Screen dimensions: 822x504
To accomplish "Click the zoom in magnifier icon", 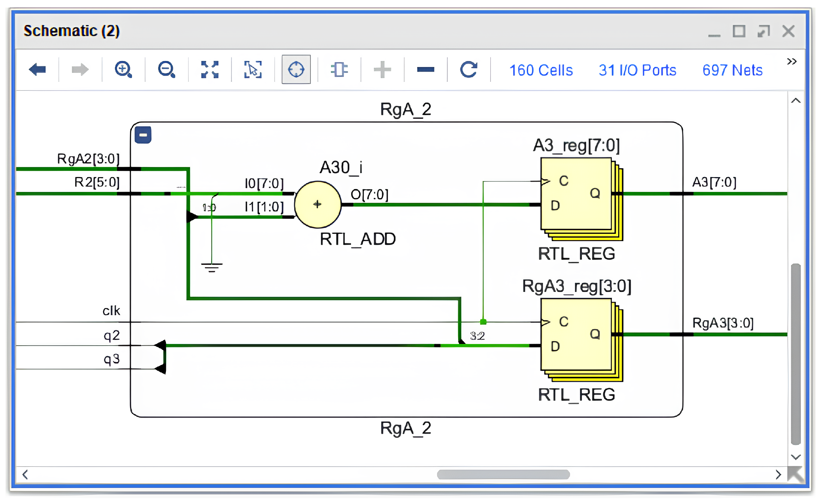I will click(x=123, y=70).
